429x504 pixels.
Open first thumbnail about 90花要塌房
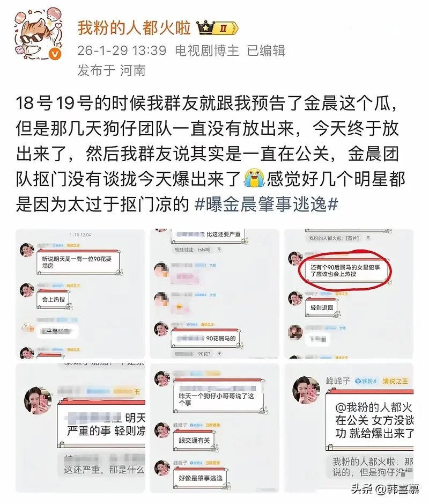pyautogui.click(x=80, y=294)
